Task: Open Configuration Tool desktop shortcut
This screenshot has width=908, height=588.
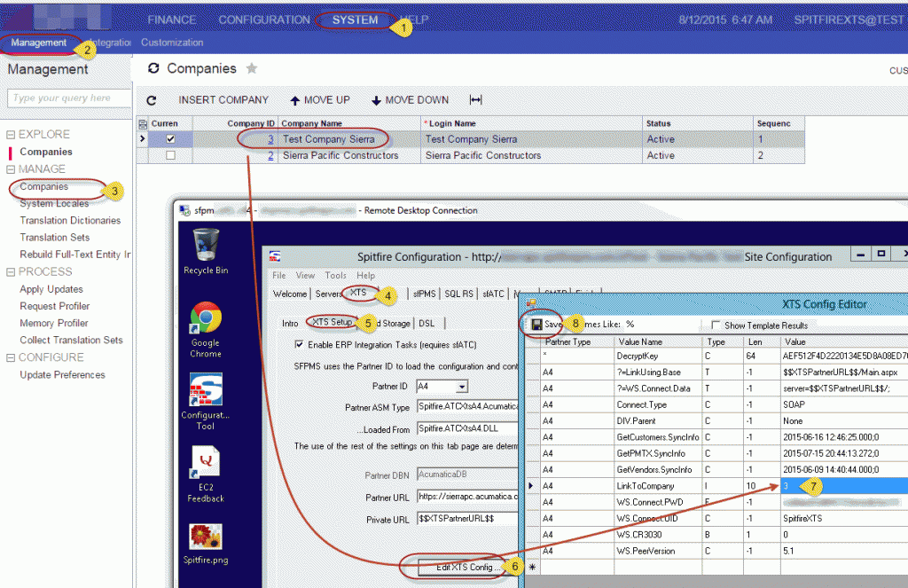Action: point(206,402)
